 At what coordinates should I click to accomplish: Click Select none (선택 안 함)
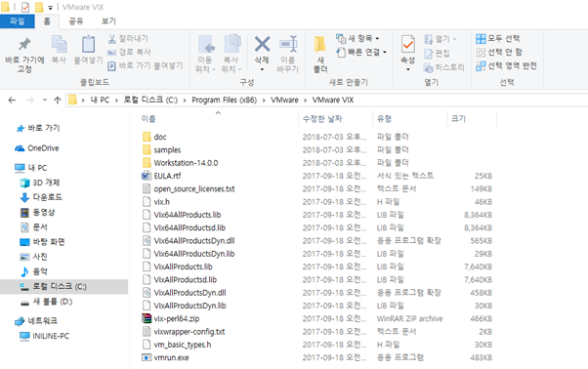pyautogui.click(x=499, y=52)
